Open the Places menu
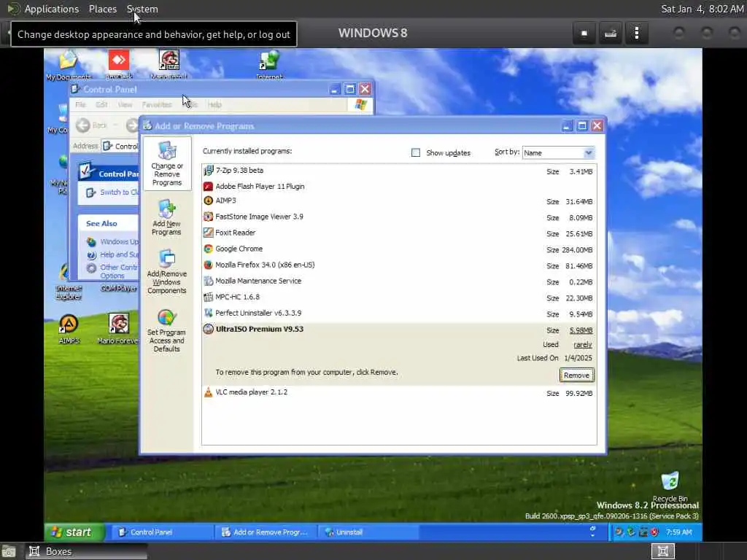This screenshot has width=747, height=560. coord(102,9)
